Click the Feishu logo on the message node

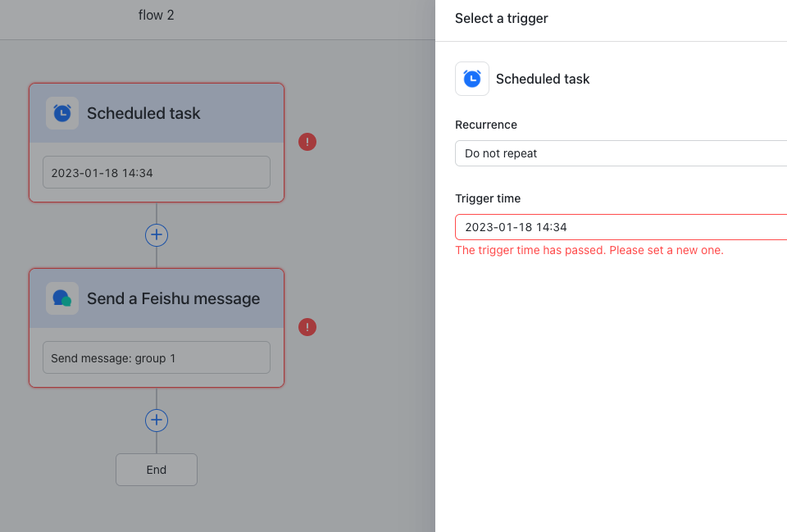(x=61, y=298)
